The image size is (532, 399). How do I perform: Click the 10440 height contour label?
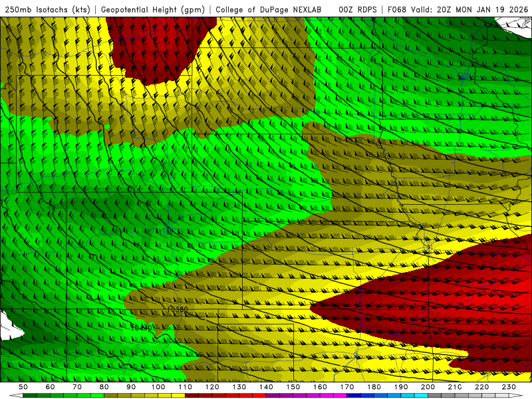coord(142,328)
